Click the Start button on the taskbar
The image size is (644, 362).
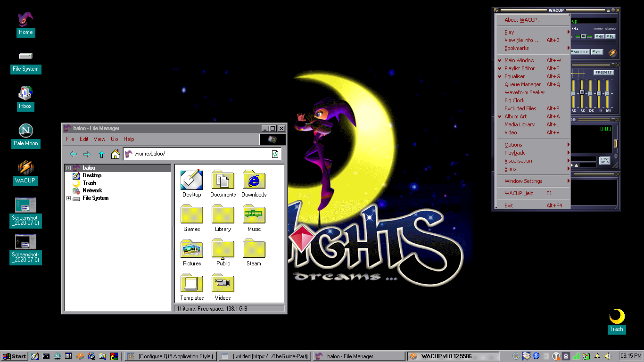click(15, 356)
